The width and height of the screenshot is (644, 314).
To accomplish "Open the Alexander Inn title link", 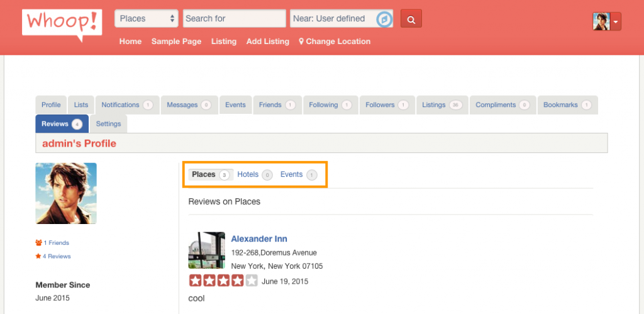I will click(x=259, y=238).
